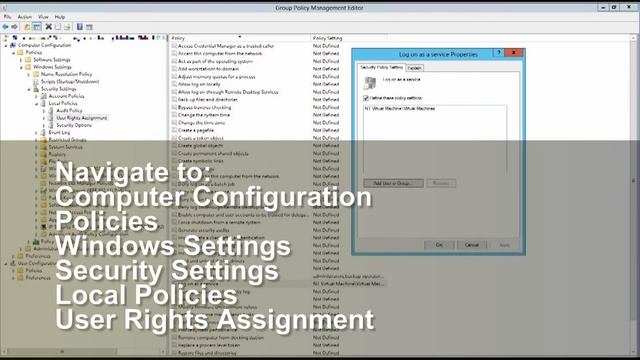The width and height of the screenshot is (640, 360).
Task: Select the Event Log node icon
Action: [x=43, y=133]
